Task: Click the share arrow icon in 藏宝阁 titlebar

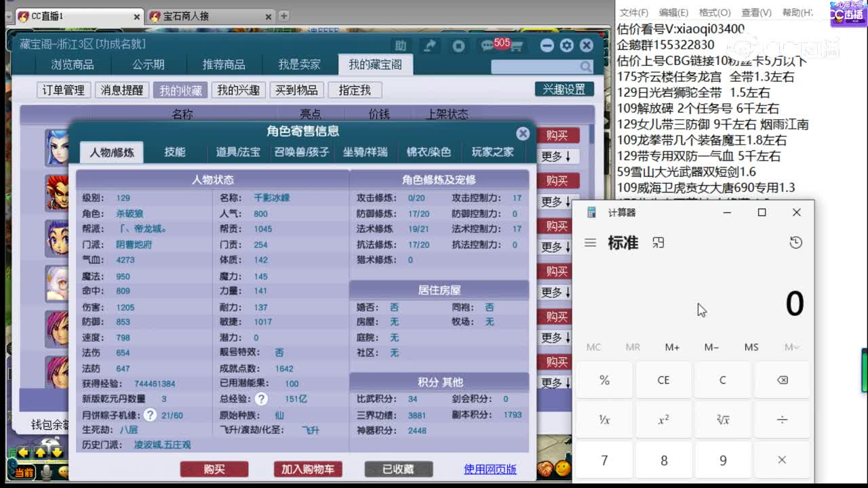Action: [429, 44]
